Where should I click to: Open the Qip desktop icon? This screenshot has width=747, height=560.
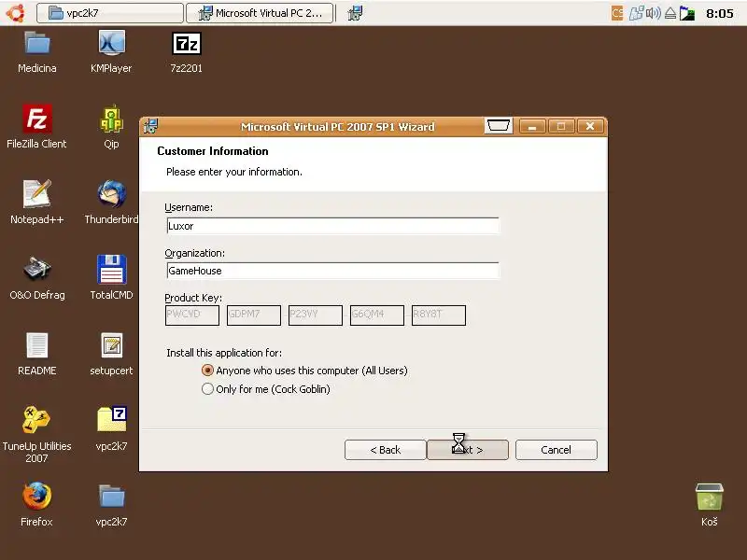click(x=111, y=119)
